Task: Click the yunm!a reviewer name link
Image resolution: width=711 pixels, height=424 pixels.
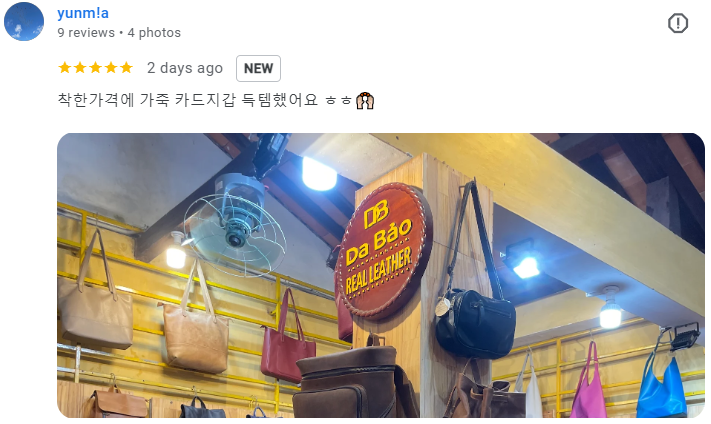Action: [83, 13]
